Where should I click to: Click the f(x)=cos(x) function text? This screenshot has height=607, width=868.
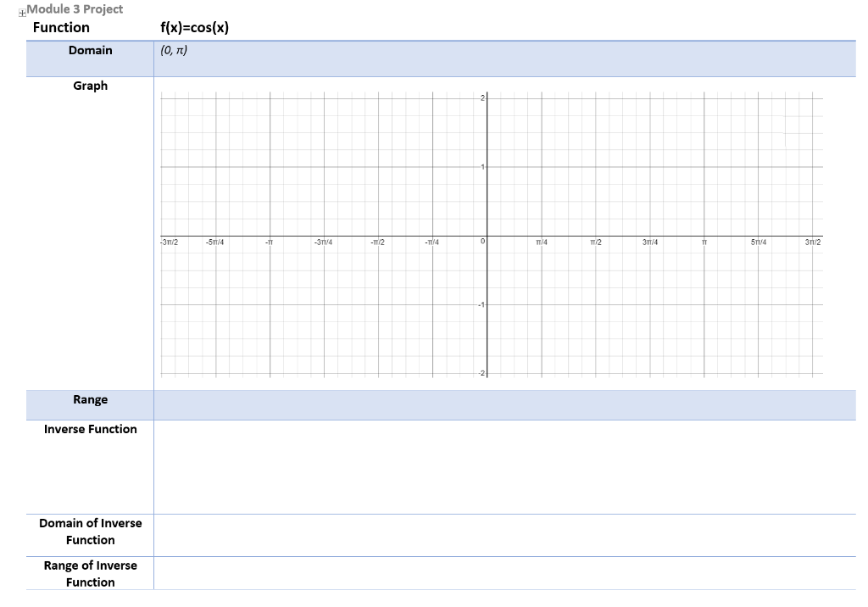[x=193, y=27]
